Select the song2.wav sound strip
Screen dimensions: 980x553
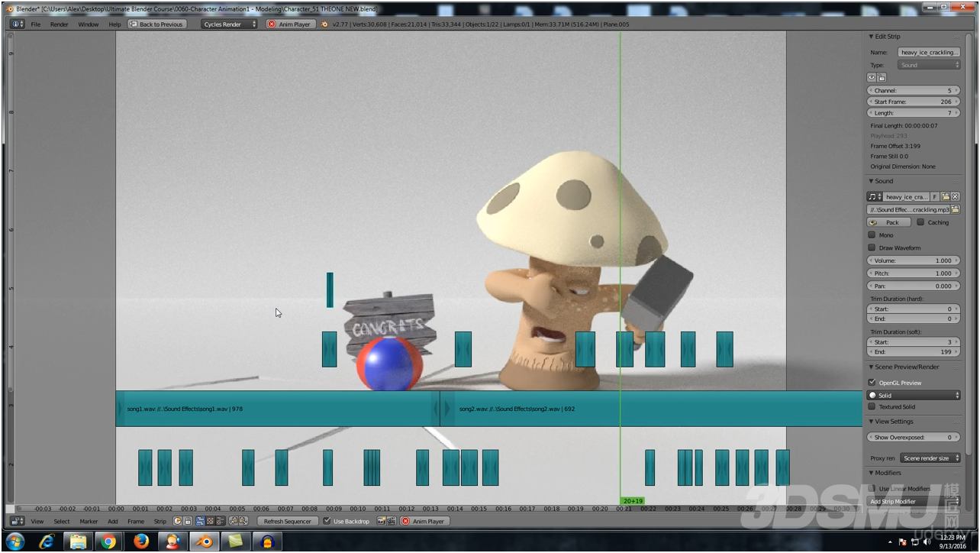[650, 409]
